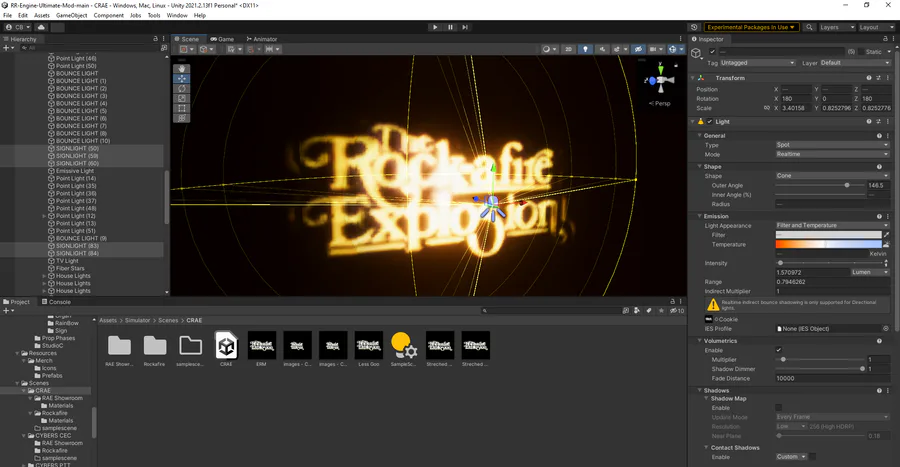The image size is (900, 467).
Task: Open the CRAE scene asset
Action: coord(226,349)
